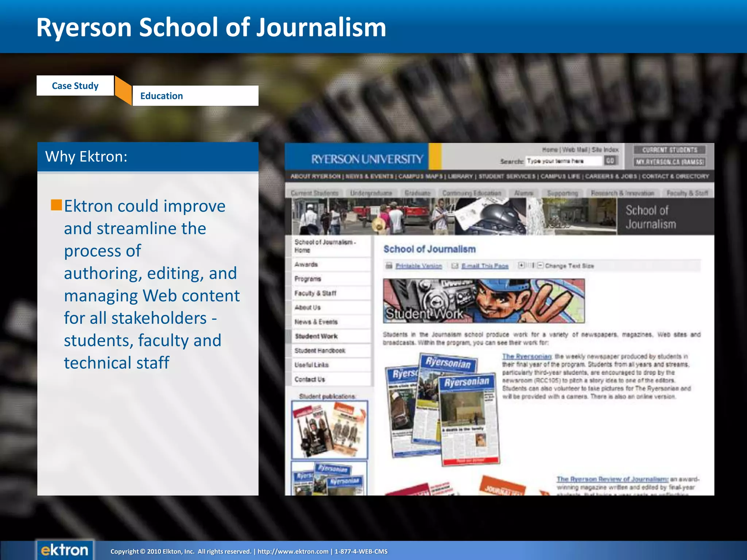Select News & Events in the sidebar
The width and height of the screenshot is (747, 560).
coord(331,322)
